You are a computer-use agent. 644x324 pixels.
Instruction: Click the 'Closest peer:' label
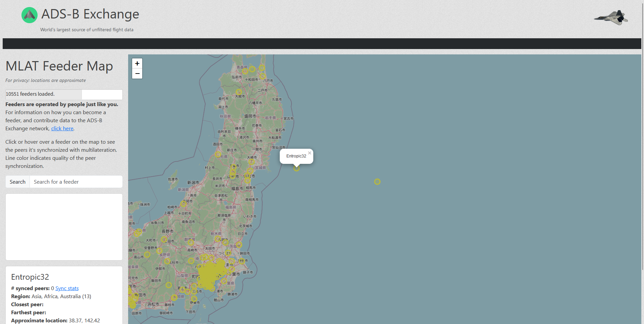tap(27, 305)
